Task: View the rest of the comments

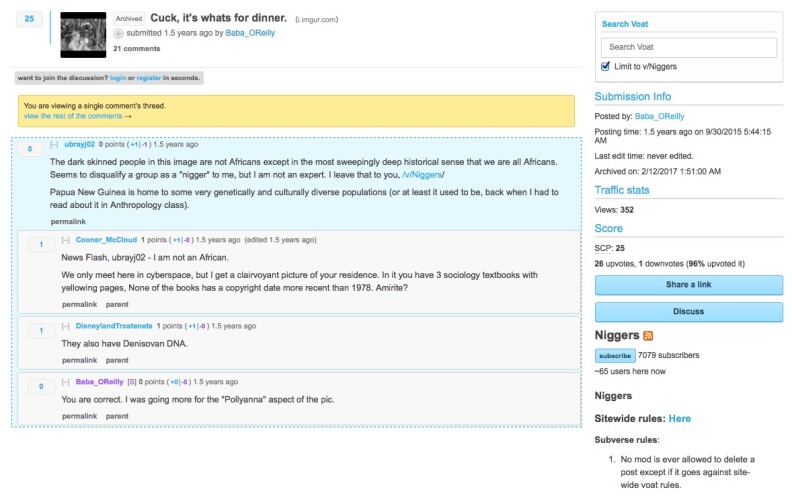Action: pos(77,116)
